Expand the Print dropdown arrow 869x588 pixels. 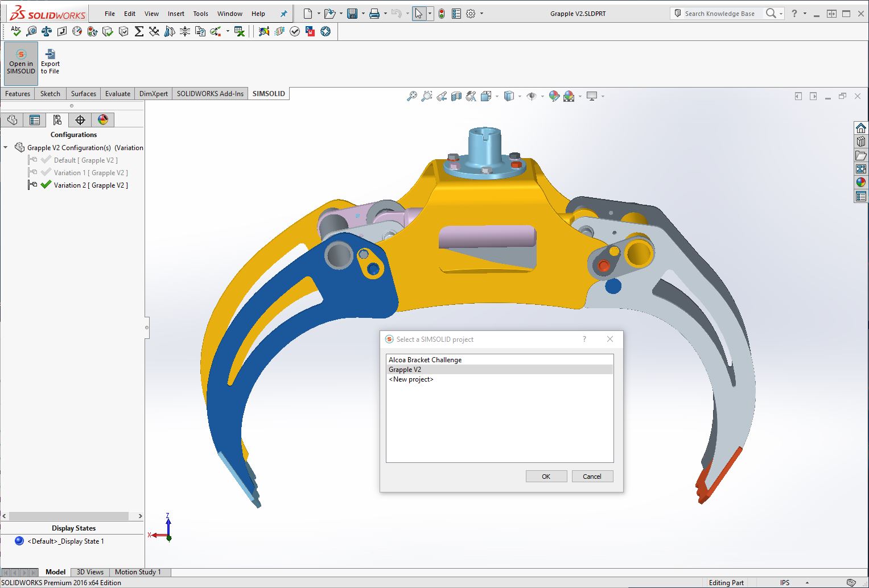[385, 14]
